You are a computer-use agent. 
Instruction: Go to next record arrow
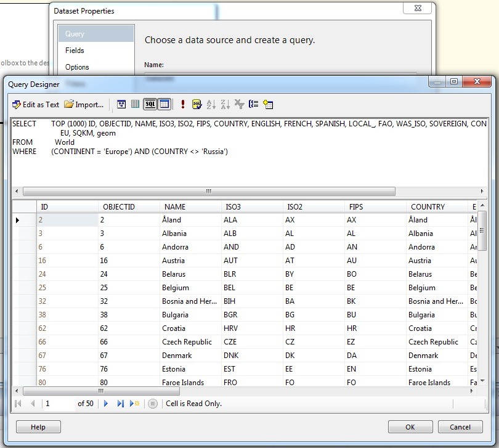pyautogui.click(x=106, y=404)
